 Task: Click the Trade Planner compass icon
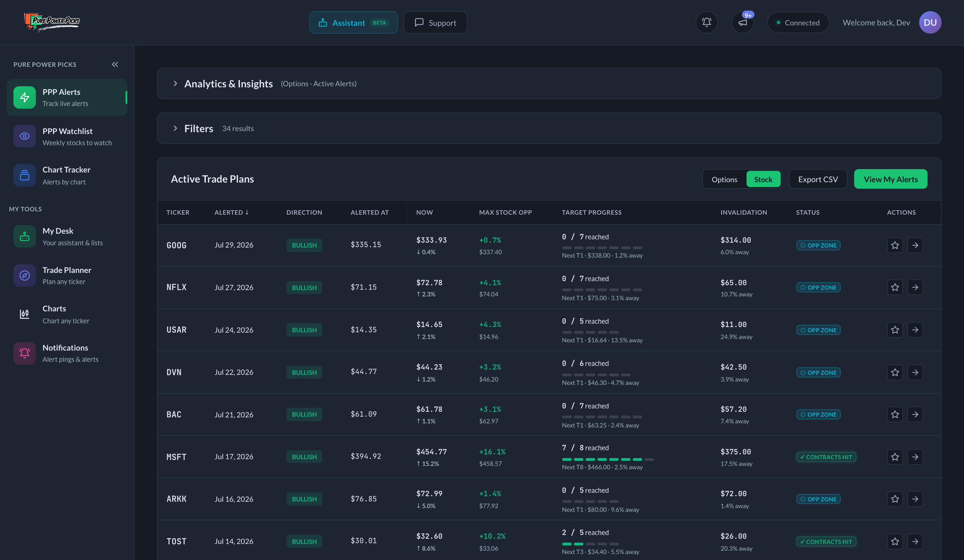click(25, 275)
